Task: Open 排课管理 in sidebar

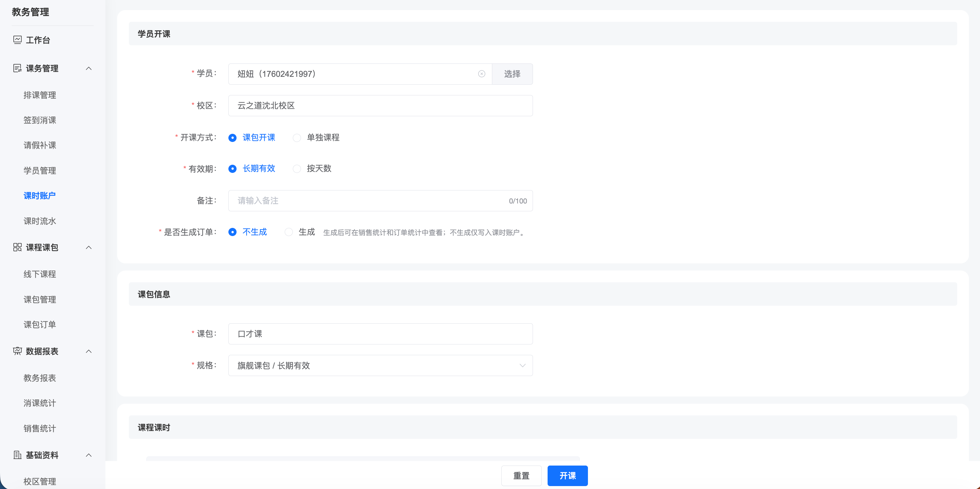Action: (x=40, y=95)
